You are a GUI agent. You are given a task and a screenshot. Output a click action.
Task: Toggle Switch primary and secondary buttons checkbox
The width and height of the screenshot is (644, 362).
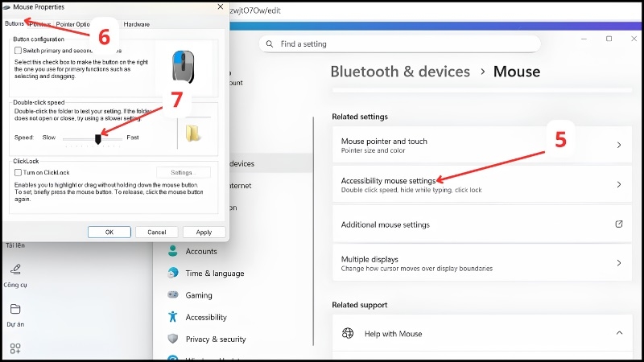[18, 51]
